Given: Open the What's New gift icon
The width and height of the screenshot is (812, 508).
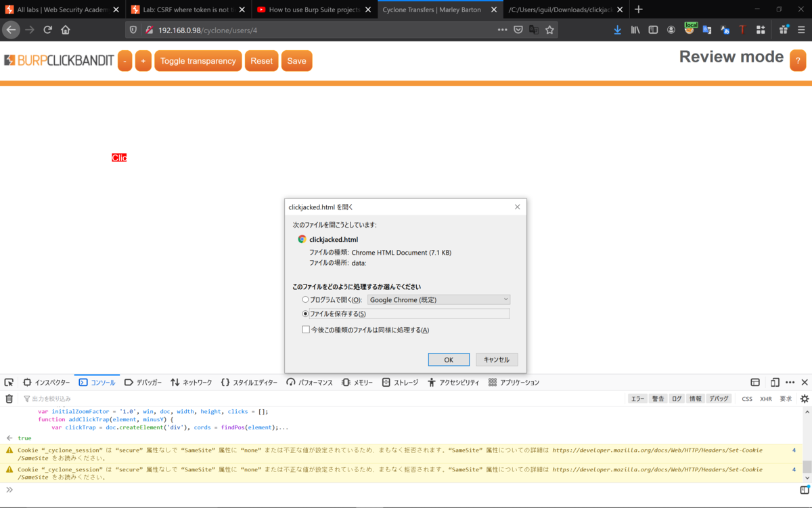Looking at the screenshot, I should tap(784, 30).
